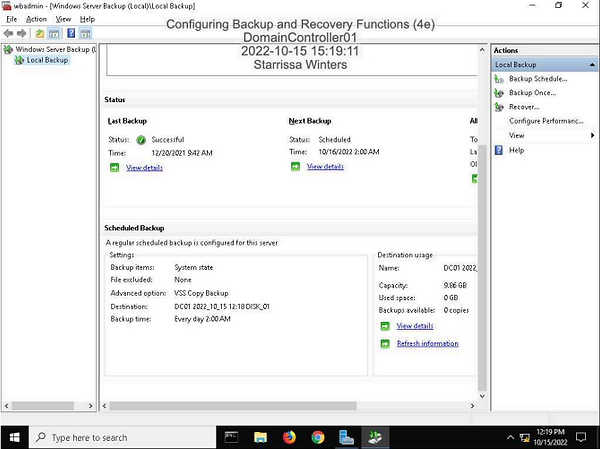Click the Help icon in Actions pane
Screen dimensions: 600x449
[x=499, y=150]
